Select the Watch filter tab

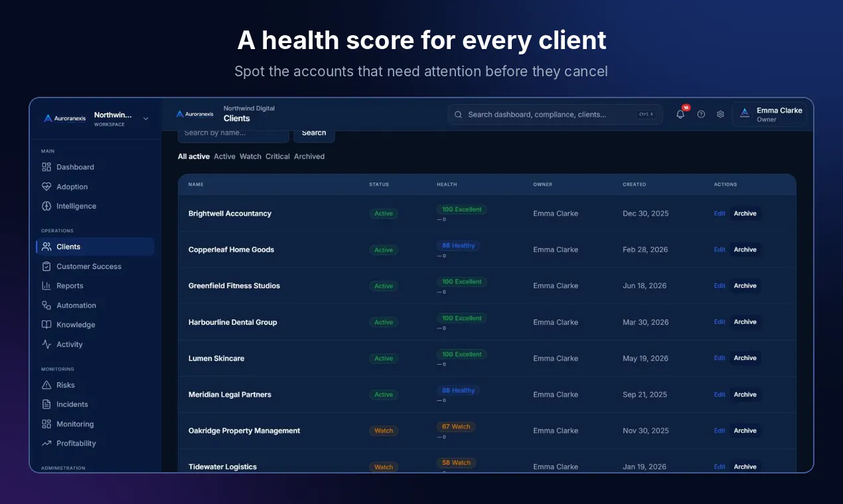[x=250, y=157]
